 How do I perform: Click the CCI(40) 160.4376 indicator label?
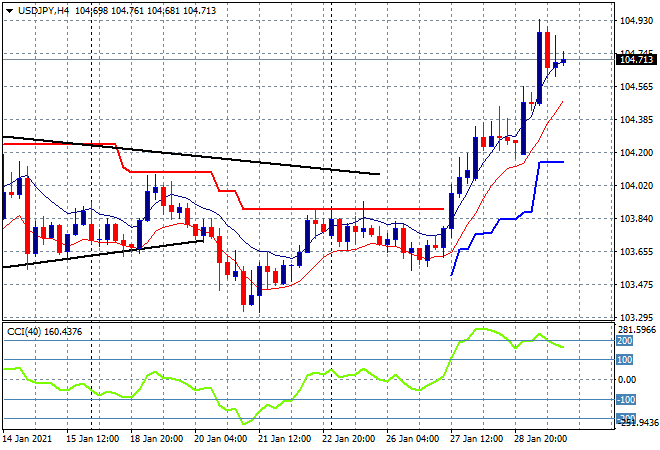[x=45, y=332]
